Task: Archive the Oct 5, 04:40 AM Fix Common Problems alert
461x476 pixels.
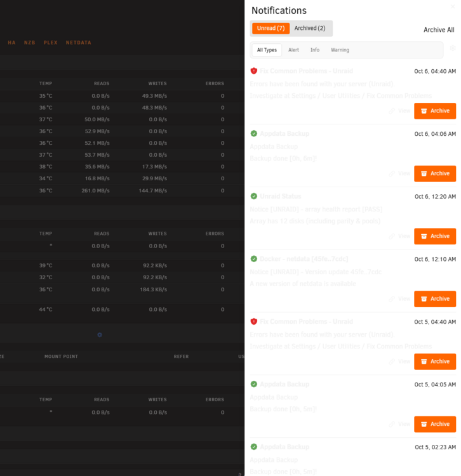Action: click(x=435, y=362)
